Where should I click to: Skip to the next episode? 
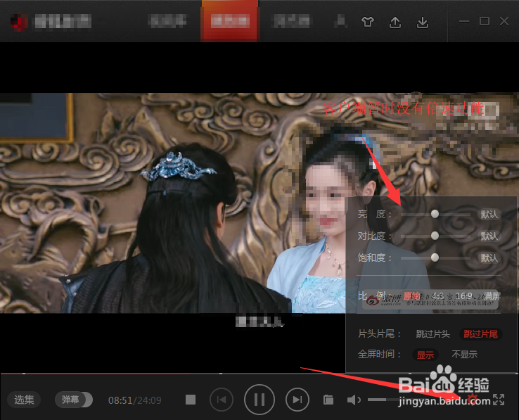point(297,400)
